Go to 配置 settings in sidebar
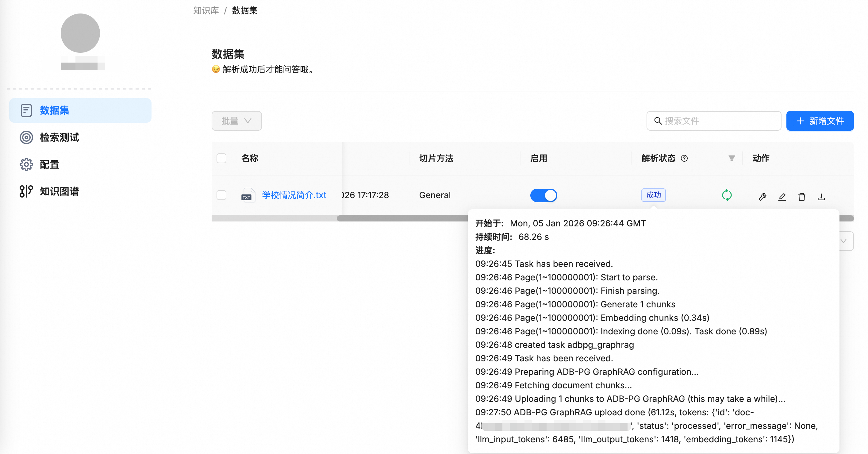The image size is (868, 454). coord(49,164)
